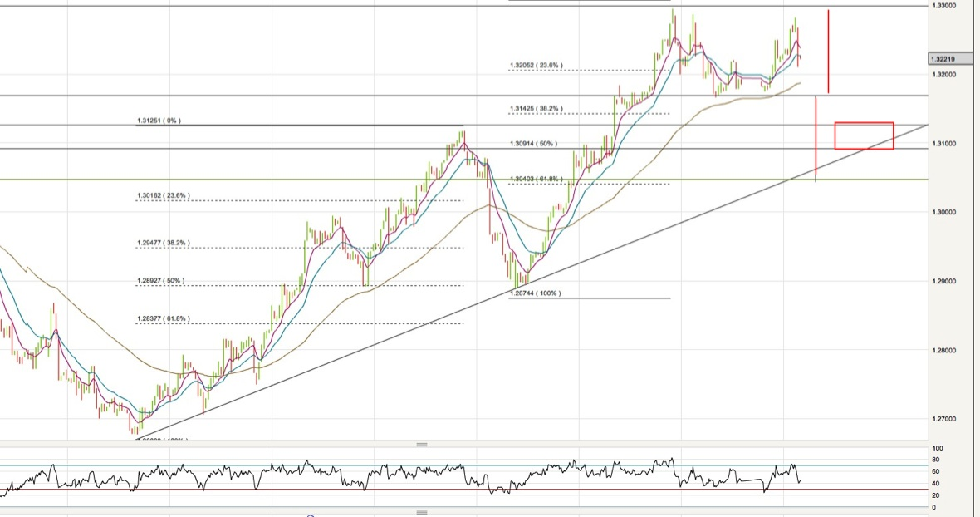Image resolution: width=980 pixels, height=517 pixels.
Task: Select the RSI axis value 40
Action: (x=936, y=484)
